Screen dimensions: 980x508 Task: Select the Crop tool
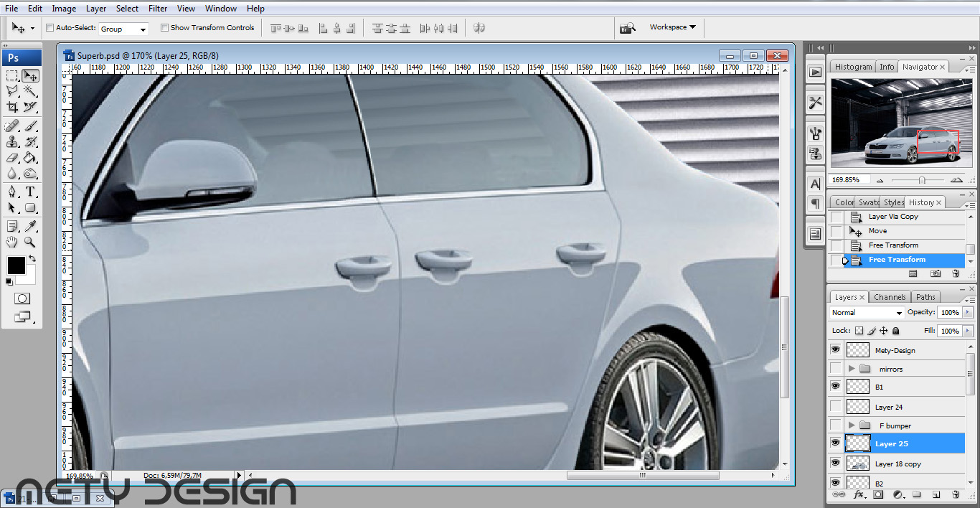tap(12, 107)
